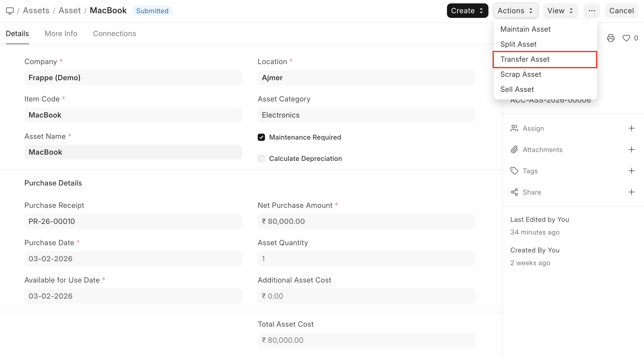This screenshot has height=356, width=644.
Task: Add an attachment with the Attachments plus icon
Action: pos(632,149)
